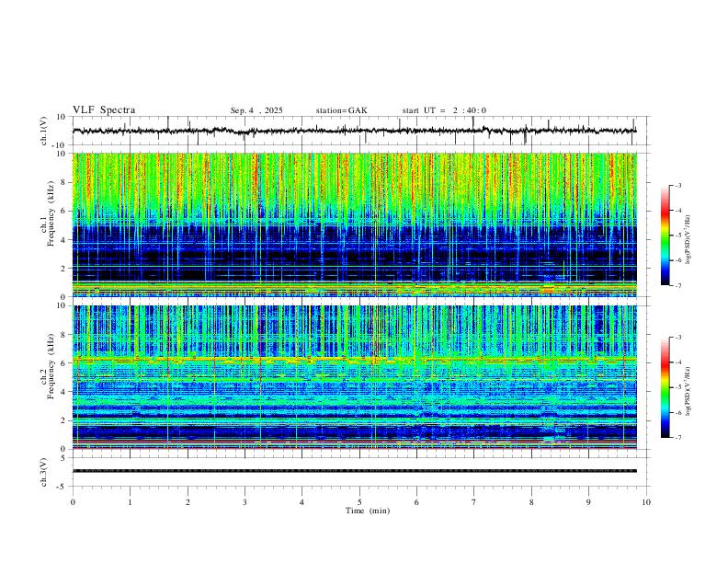Click the "Time (min)" axis label
This screenshot has width=728, height=563.
(x=368, y=511)
